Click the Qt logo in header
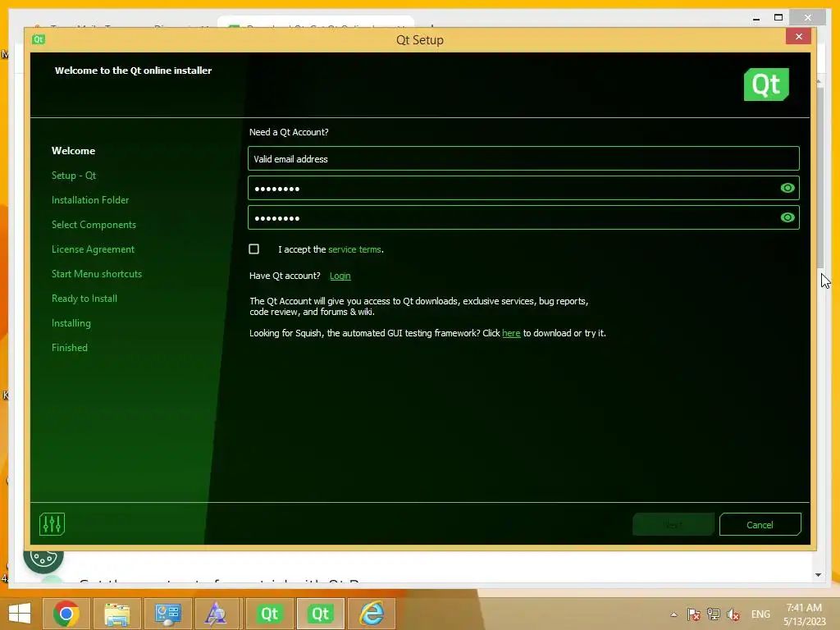 tap(766, 84)
